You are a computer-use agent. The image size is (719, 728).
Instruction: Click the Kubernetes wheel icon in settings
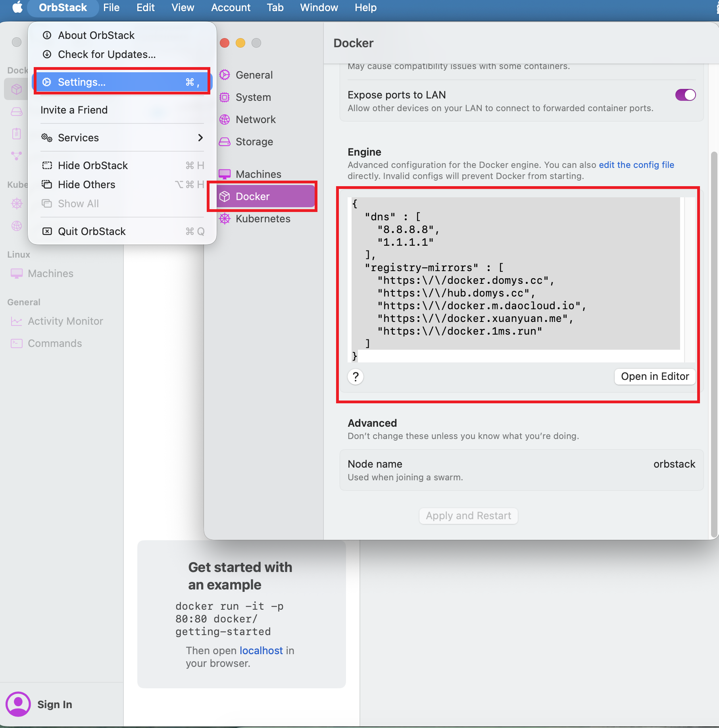click(x=225, y=219)
